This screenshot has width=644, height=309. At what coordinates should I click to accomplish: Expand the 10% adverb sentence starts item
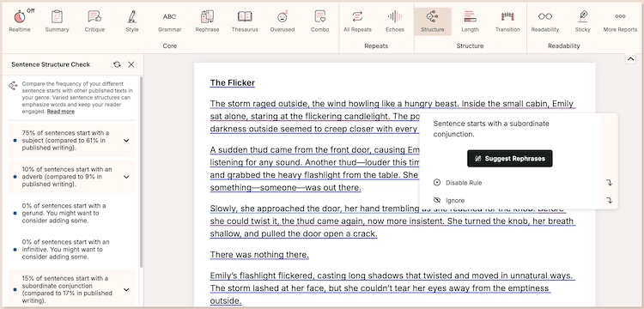pyautogui.click(x=71, y=177)
